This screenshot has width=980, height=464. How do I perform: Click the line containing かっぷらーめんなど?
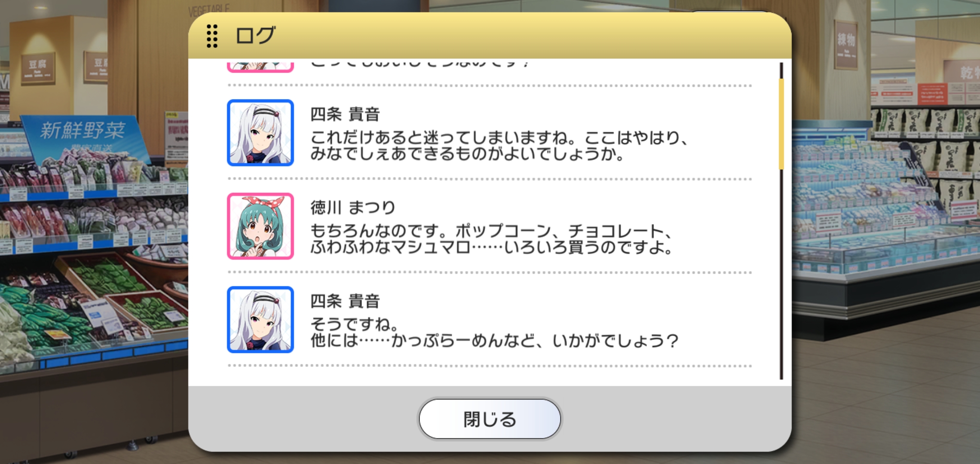[494, 341]
